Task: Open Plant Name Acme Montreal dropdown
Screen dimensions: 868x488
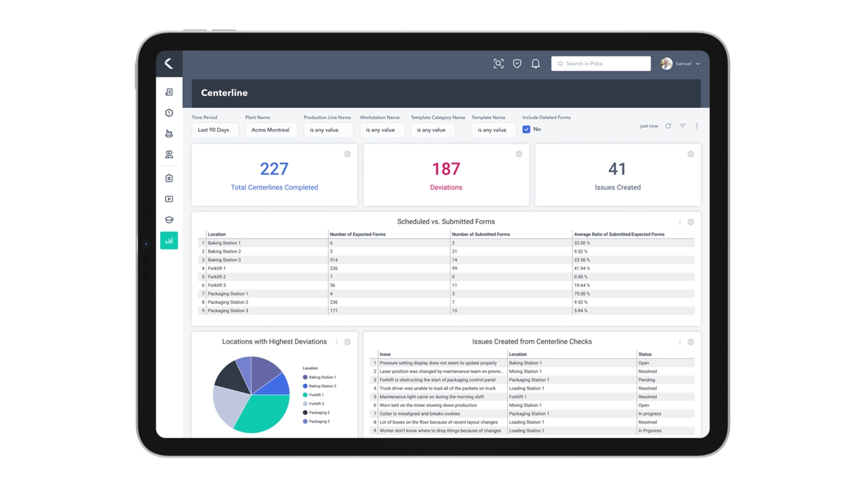Action: point(271,130)
